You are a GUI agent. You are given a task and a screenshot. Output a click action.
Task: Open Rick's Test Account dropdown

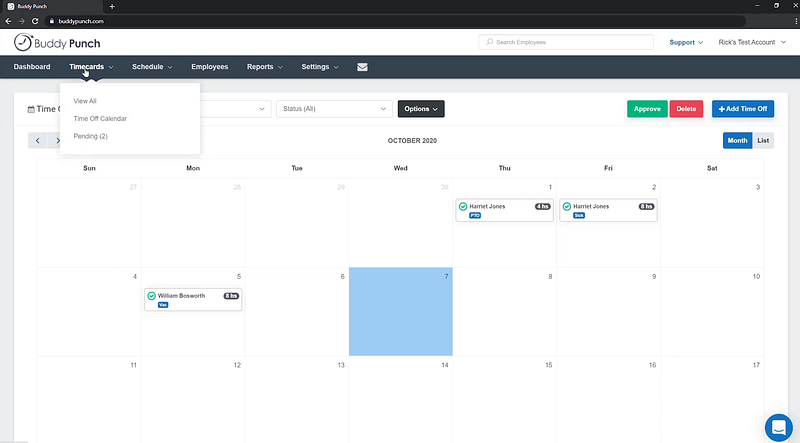coord(752,42)
